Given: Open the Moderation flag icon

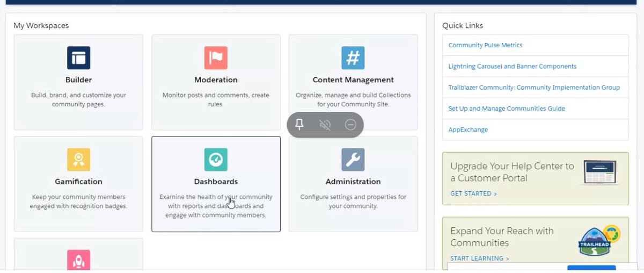Looking at the screenshot, I should 216,58.
